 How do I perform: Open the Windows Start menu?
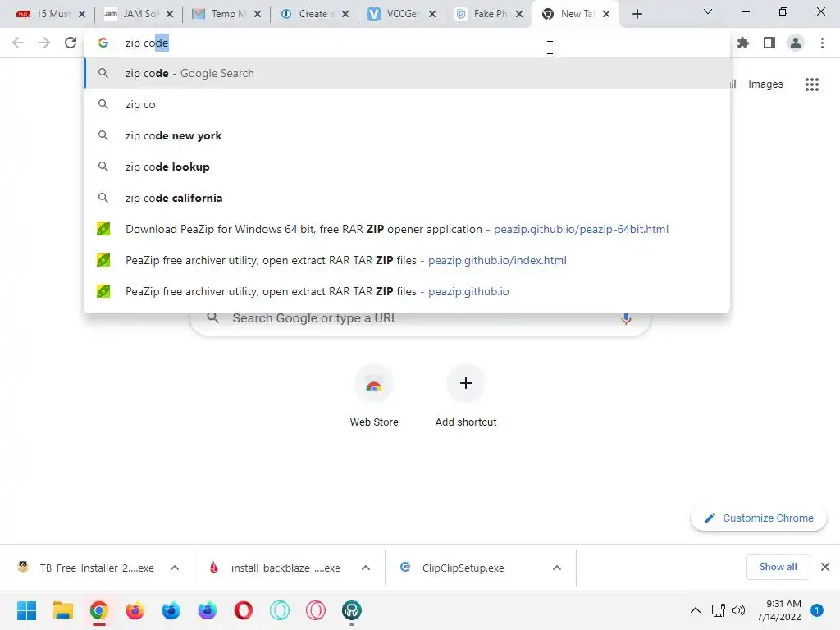coord(26,610)
